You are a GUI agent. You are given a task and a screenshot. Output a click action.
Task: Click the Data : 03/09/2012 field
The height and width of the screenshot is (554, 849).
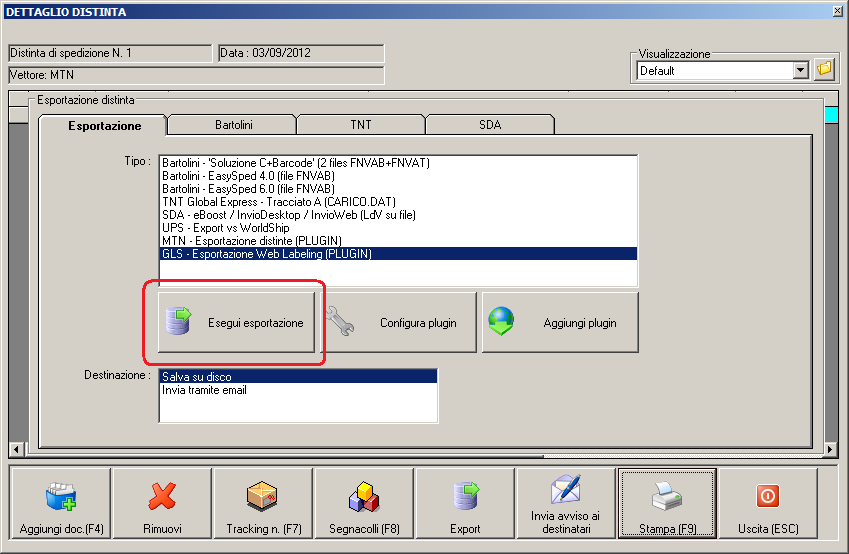[x=301, y=53]
